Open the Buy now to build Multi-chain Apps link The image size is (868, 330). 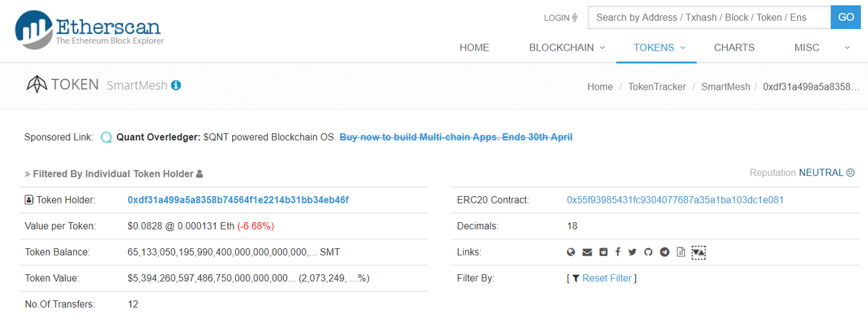[x=456, y=137]
